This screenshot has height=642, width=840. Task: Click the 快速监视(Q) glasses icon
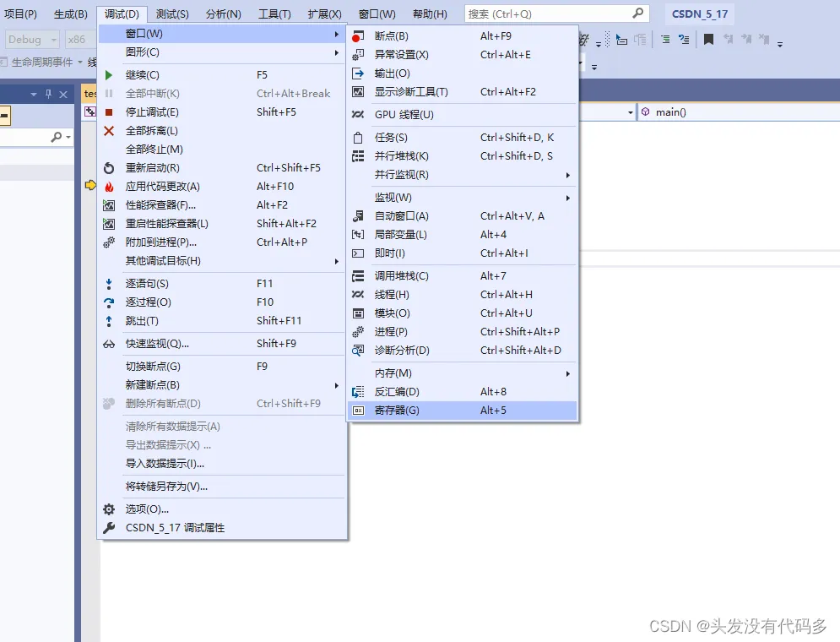109,344
